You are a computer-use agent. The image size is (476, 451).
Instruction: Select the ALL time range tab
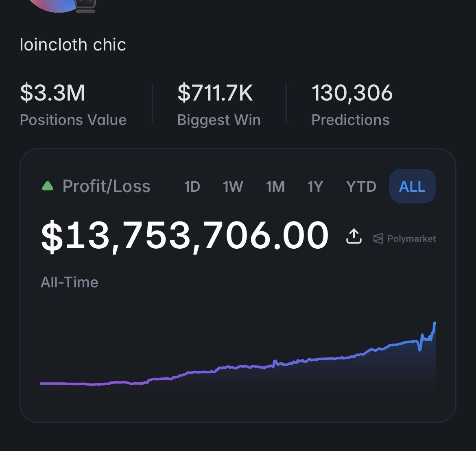tap(412, 186)
